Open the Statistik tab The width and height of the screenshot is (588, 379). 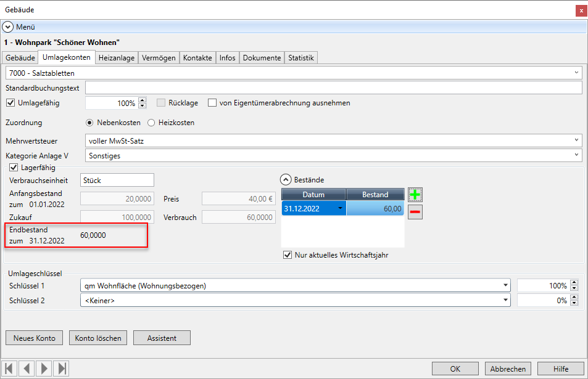click(300, 58)
